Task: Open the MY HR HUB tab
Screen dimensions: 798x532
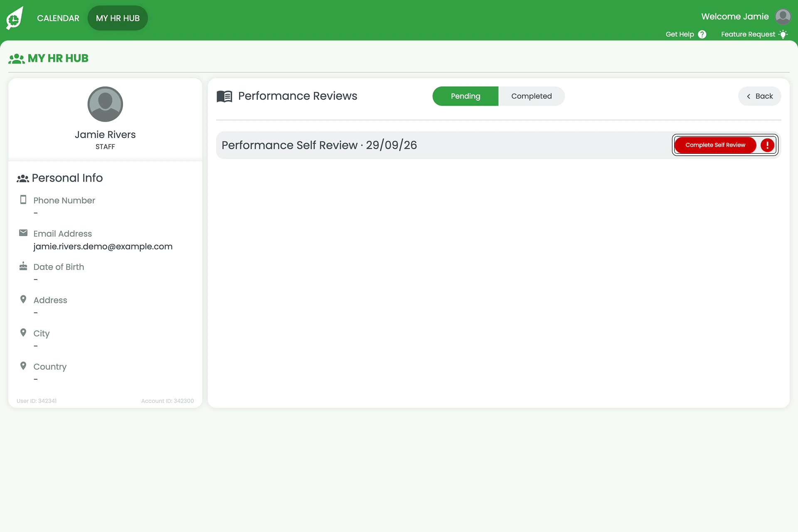Action: [x=118, y=18]
